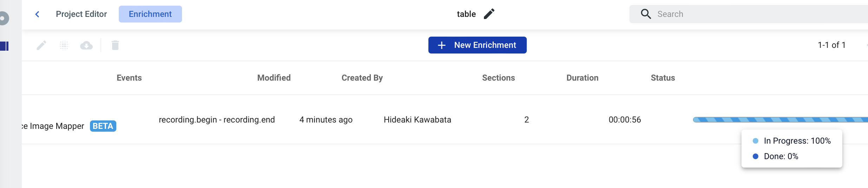Click the striped enrichment progress bar
Image resolution: width=868 pixels, height=188 pixels.
coord(780,120)
